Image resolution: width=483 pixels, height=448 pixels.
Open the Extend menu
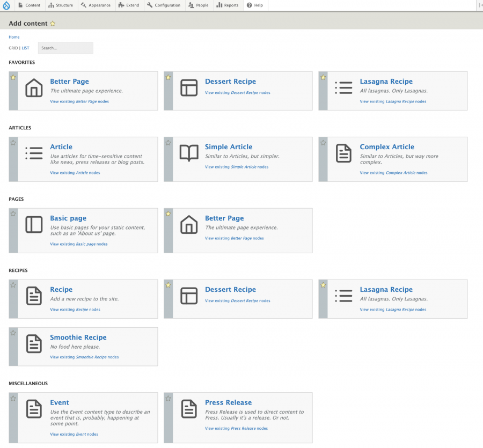[x=129, y=5]
